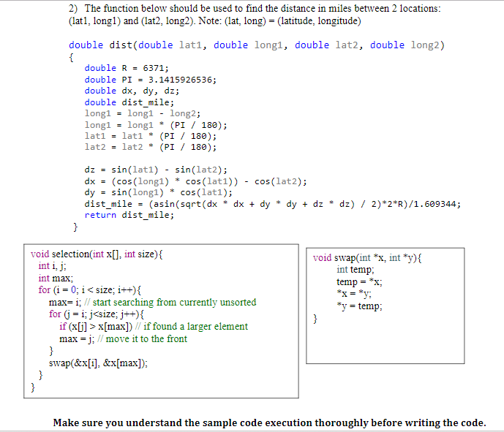Click the line '*x = *y;'
The height and width of the screenshot is (432, 504).
(354, 294)
